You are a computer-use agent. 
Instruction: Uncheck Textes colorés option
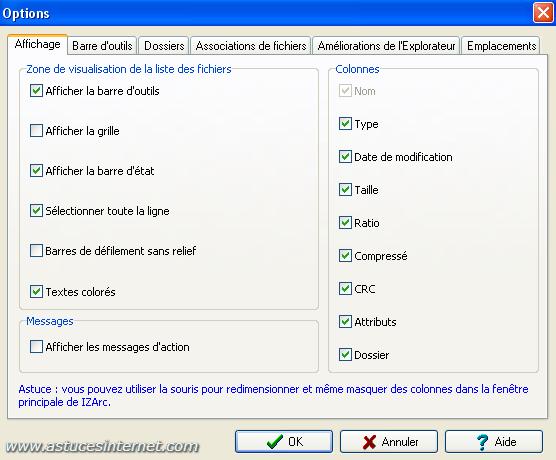coord(36,292)
